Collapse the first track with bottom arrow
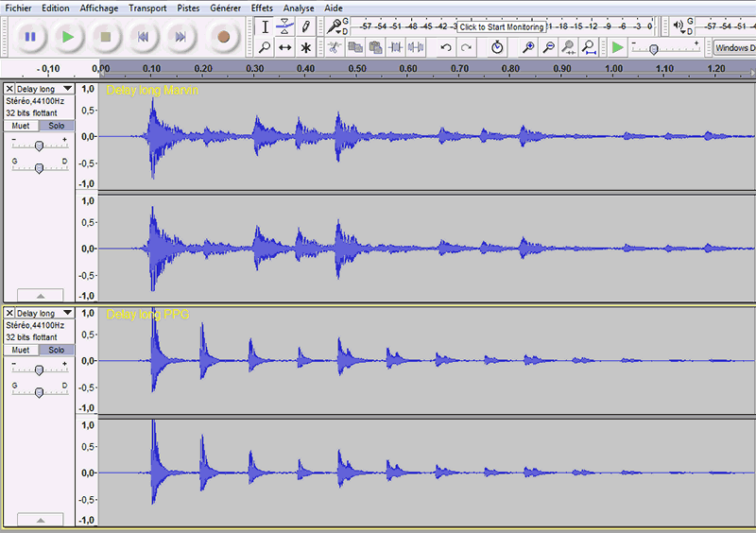Viewport: 756px width, 533px height. point(39,296)
